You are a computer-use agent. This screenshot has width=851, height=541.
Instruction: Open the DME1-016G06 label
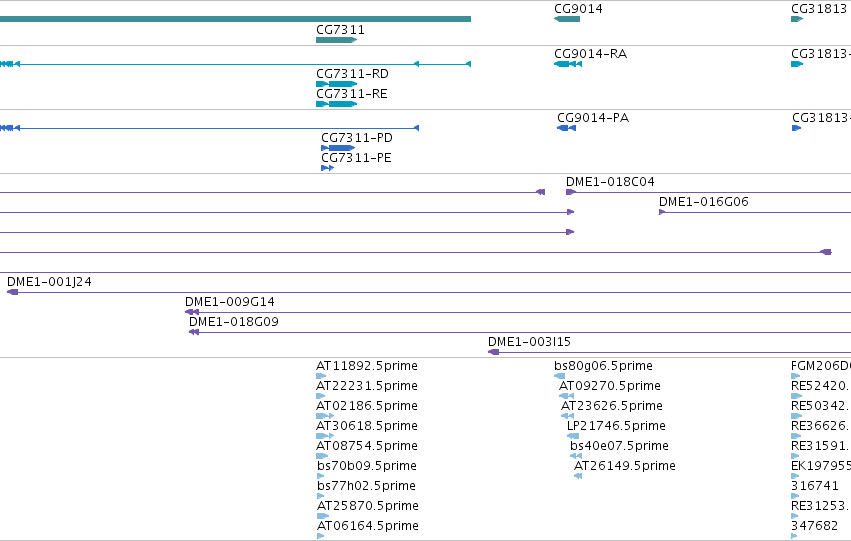(703, 202)
